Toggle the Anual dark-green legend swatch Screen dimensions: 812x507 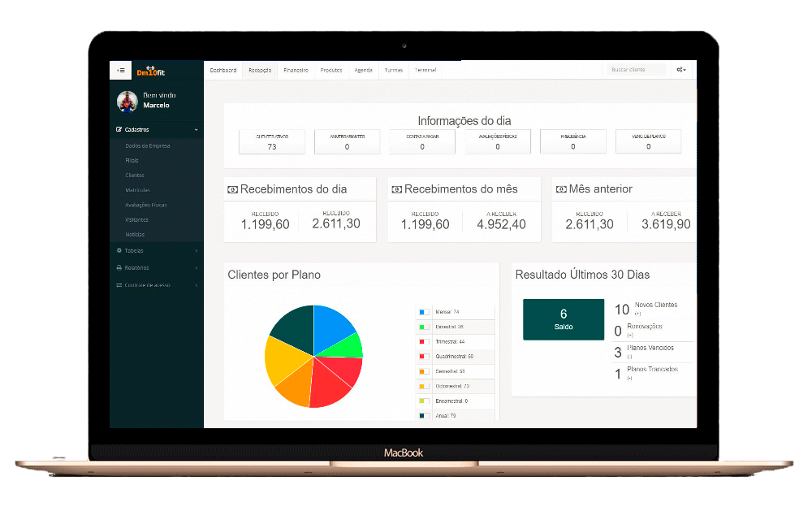(x=424, y=416)
